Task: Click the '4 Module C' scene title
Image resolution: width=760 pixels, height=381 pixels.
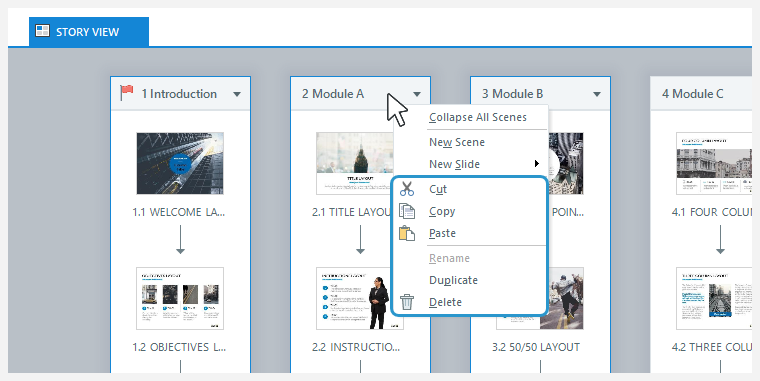Action: 693,94
